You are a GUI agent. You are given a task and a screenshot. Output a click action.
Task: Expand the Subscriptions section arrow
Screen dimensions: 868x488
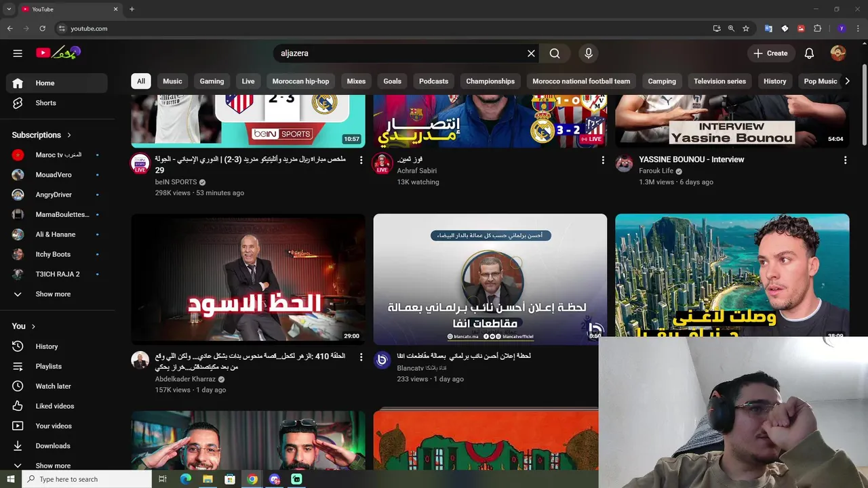point(68,135)
